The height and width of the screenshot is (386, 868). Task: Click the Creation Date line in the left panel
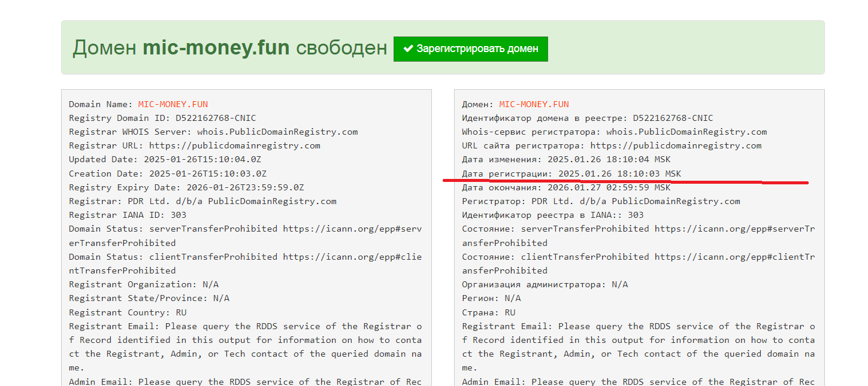coord(168,174)
